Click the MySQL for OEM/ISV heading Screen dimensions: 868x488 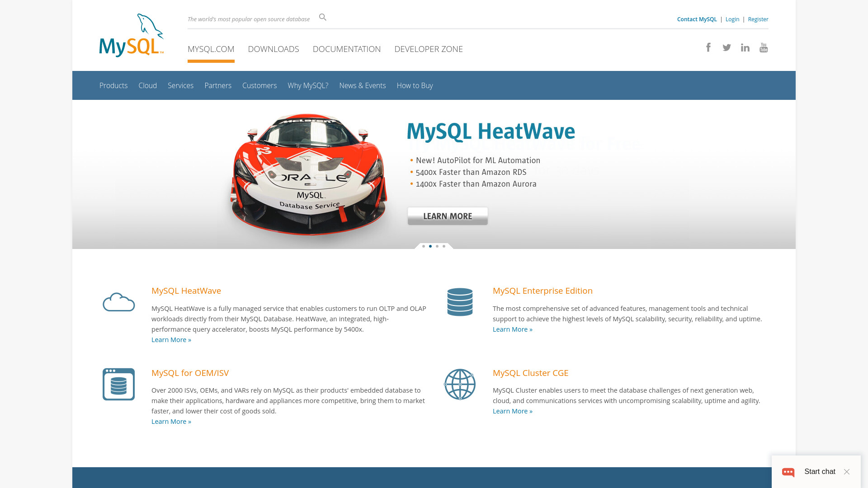(x=190, y=373)
